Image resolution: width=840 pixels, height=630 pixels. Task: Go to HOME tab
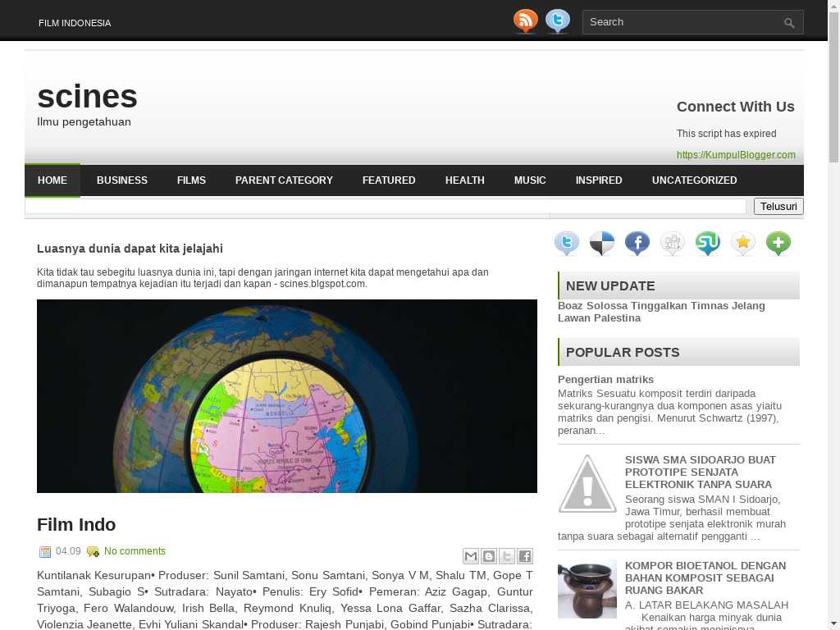click(x=52, y=180)
